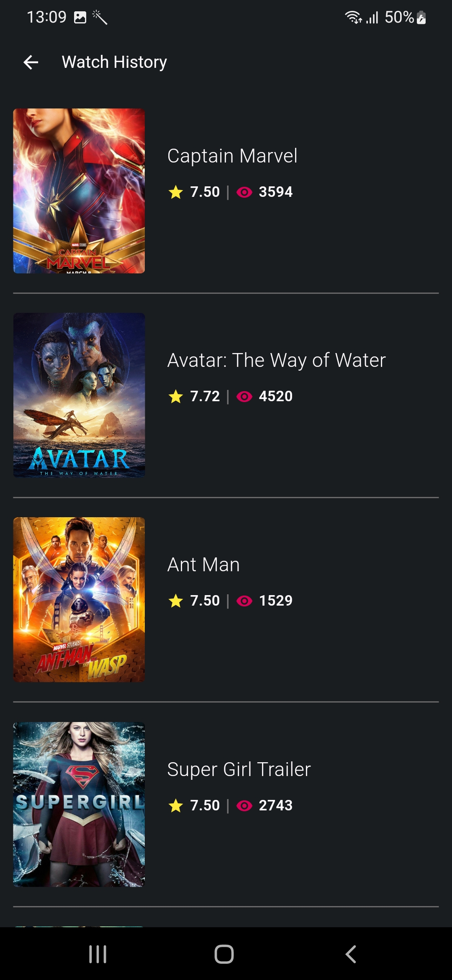
Task: Tap the views eye icon for Captain Marvel
Action: [x=244, y=192]
